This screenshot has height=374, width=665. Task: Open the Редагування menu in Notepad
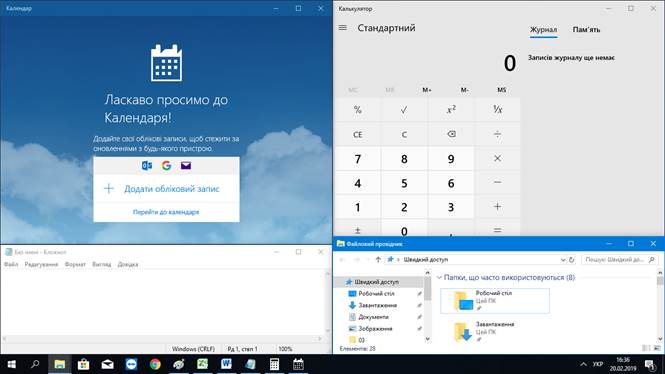(41, 264)
